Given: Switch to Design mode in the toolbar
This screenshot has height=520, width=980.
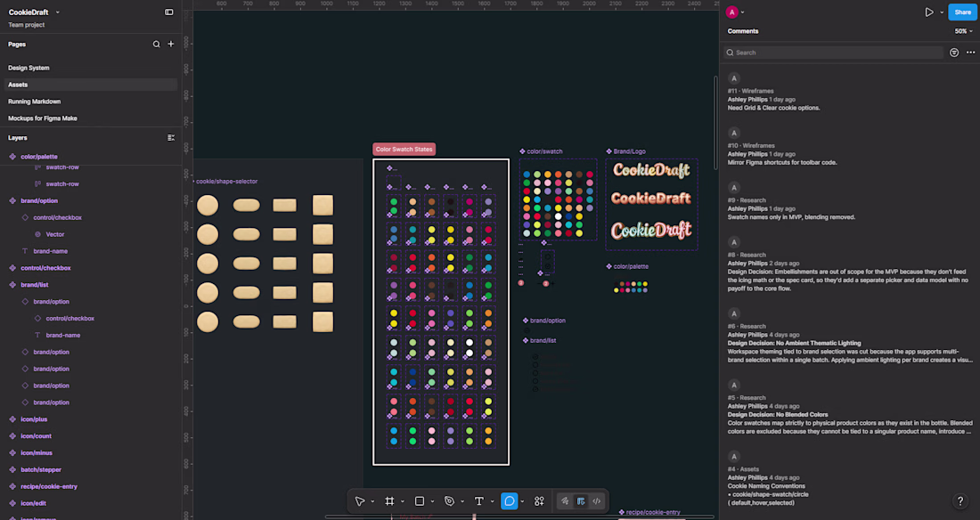Looking at the screenshot, I should coord(581,501).
